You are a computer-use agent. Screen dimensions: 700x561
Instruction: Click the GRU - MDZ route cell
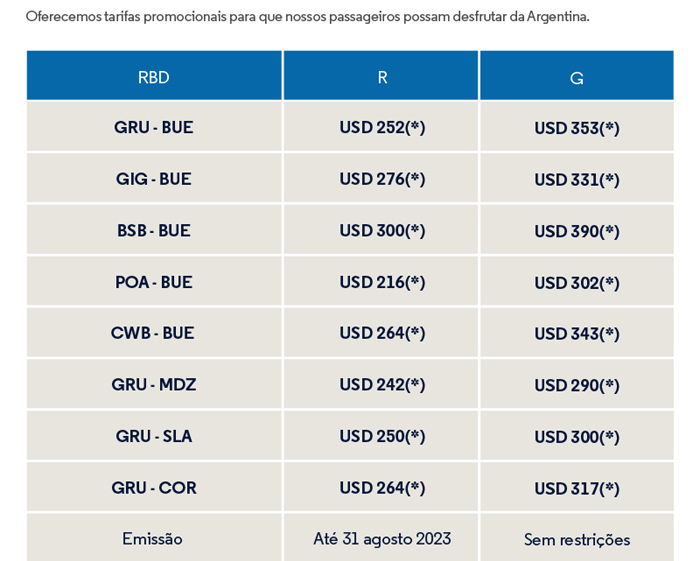click(x=154, y=384)
